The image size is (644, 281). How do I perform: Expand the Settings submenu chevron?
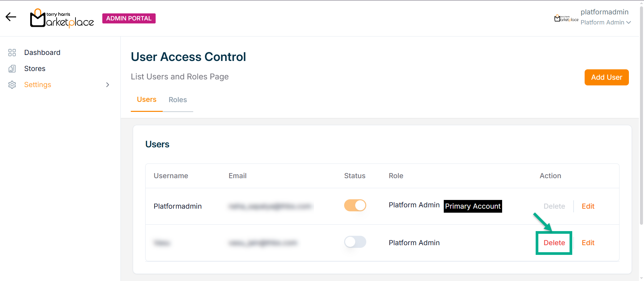pyautogui.click(x=108, y=85)
